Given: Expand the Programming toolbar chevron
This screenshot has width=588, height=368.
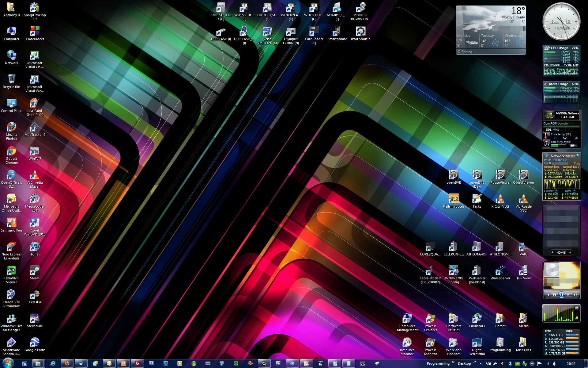Looking at the screenshot, I should [x=453, y=362].
